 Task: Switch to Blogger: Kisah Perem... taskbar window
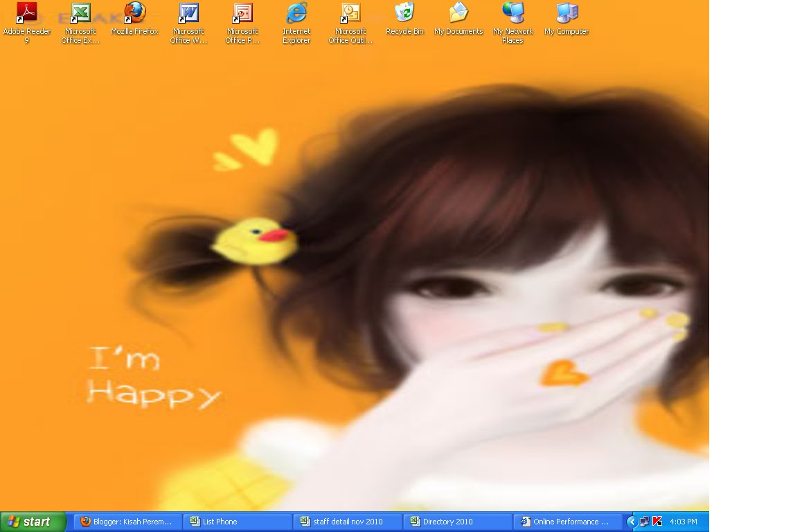(127, 522)
